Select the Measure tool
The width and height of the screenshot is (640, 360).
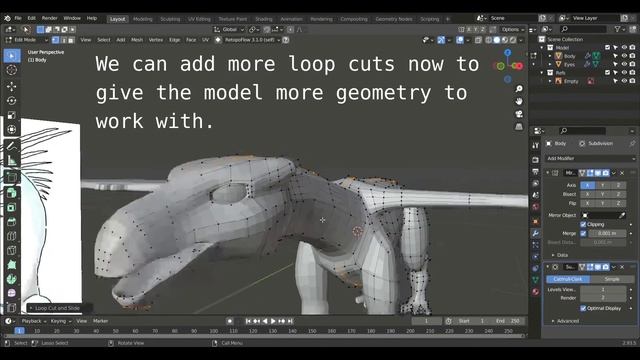tap(11, 160)
